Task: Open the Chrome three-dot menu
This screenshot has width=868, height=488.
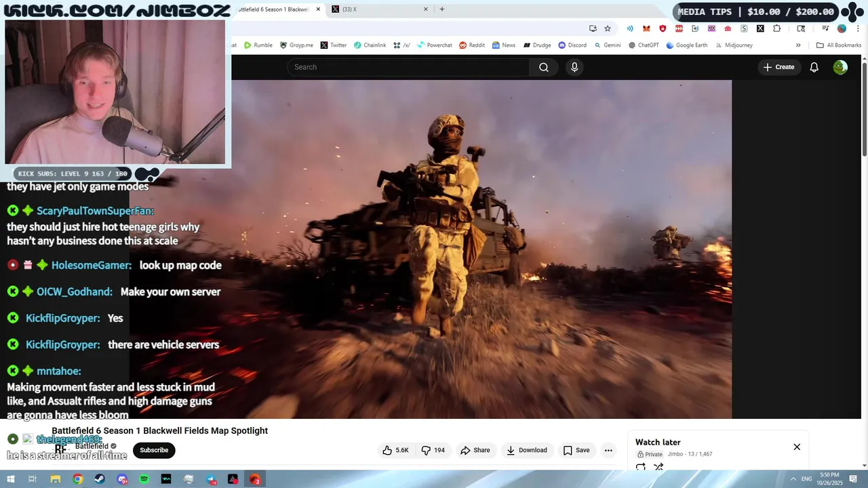Action: (x=856, y=28)
